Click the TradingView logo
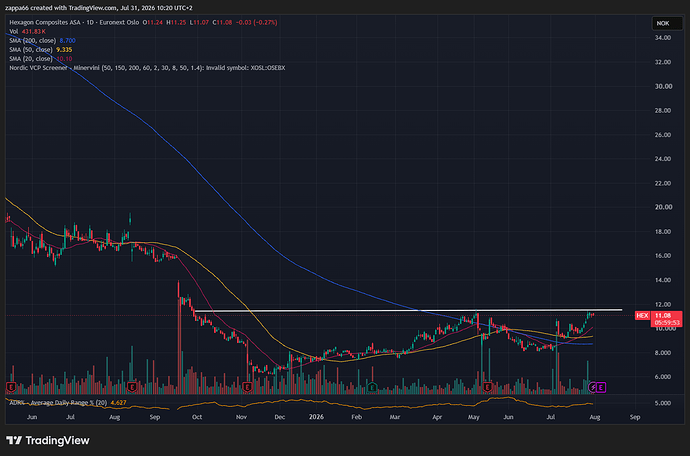Viewport: 690px width, 456px height. click(48, 440)
